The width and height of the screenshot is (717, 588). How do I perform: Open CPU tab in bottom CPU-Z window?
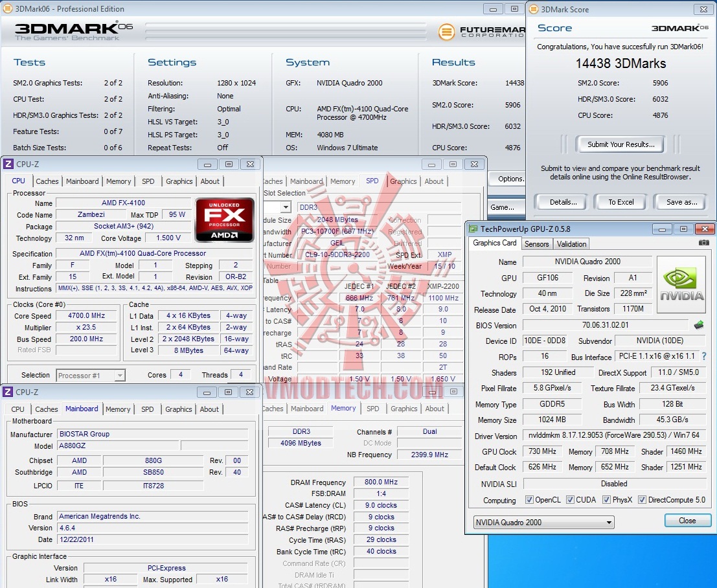tap(18, 409)
